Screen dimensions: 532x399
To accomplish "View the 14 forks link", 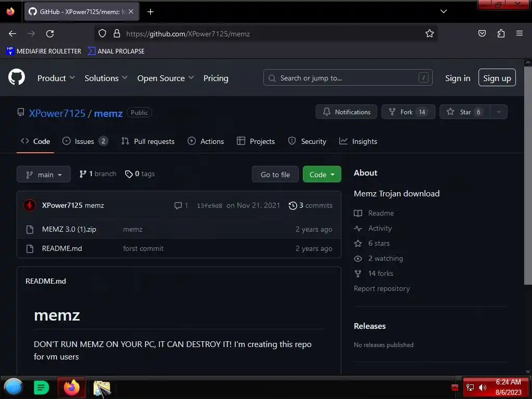I will click(374, 273).
